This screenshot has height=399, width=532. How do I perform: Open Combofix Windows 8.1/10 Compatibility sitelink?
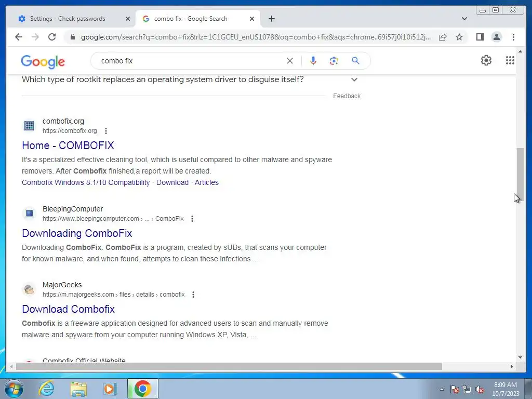point(86,182)
